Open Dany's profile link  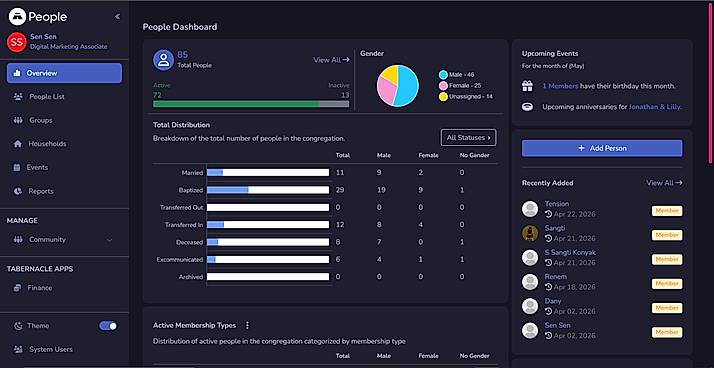click(x=553, y=301)
